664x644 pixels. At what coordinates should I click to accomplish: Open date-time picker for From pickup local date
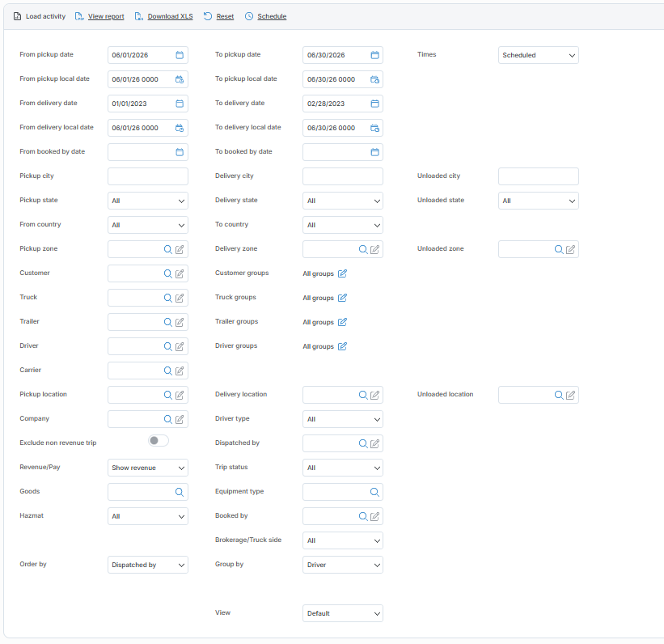coord(180,79)
